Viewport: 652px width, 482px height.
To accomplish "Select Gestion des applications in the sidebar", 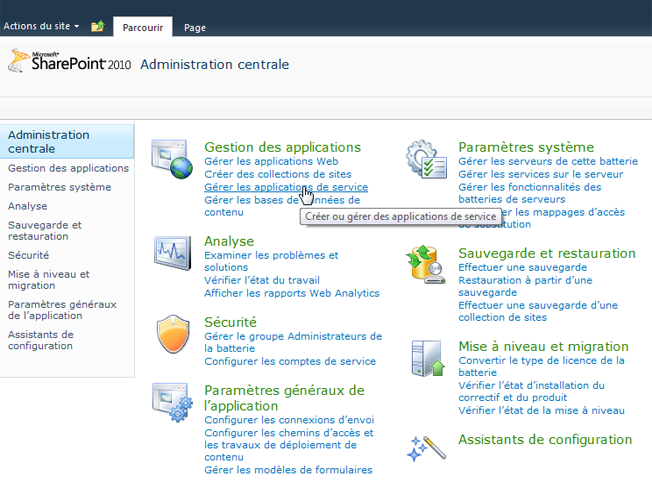I will [68, 168].
